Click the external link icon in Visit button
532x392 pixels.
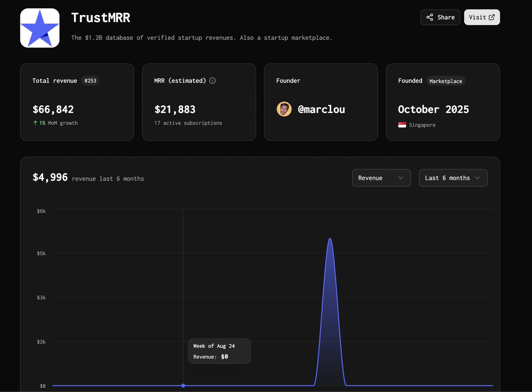tap(492, 17)
